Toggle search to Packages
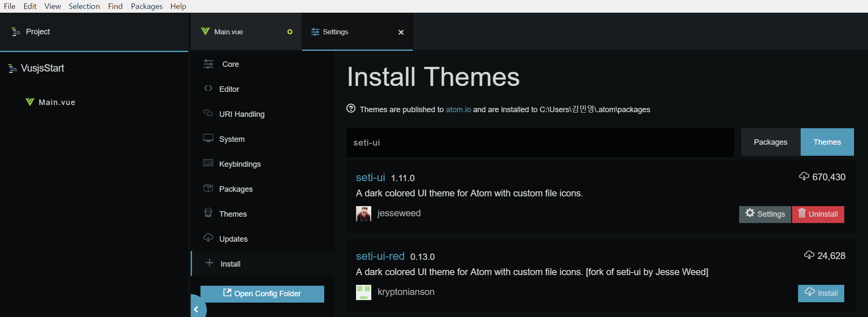Viewport: 868px width, 317px height. tap(771, 142)
